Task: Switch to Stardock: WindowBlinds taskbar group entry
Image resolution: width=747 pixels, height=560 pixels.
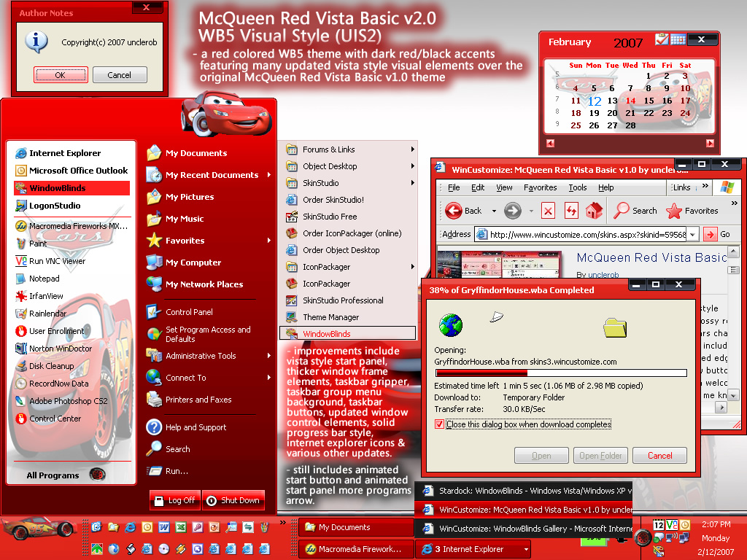Action: 524,491
